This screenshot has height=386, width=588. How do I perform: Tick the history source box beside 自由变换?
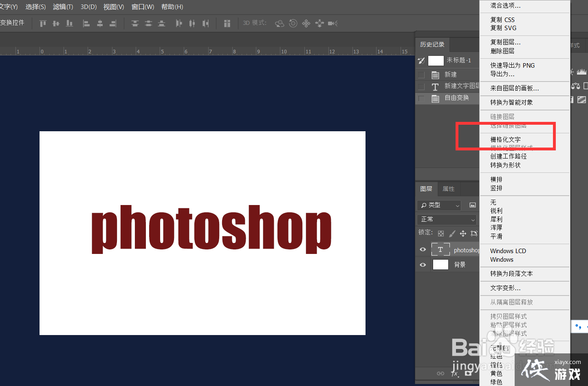[x=421, y=98]
